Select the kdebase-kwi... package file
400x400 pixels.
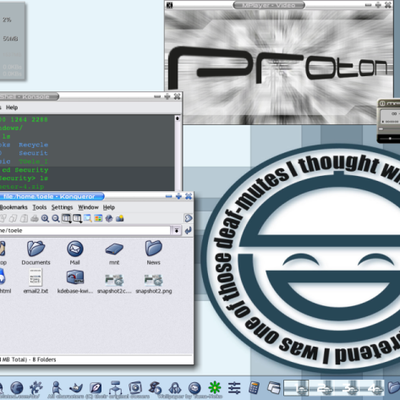75,282
